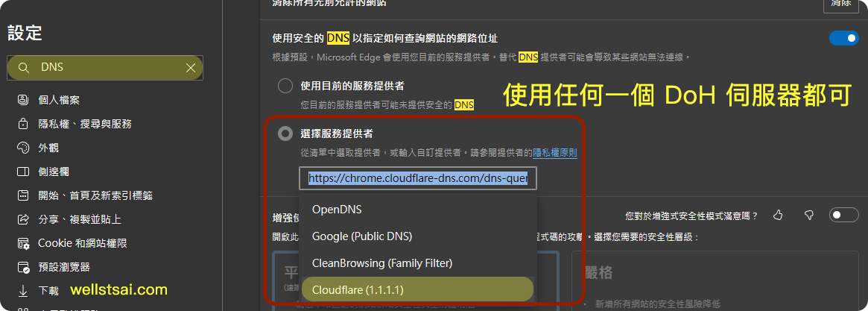Image resolution: width=868 pixels, height=311 pixels.
Task: Open the 個人檔案 settings page
Action: click(x=59, y=101)
